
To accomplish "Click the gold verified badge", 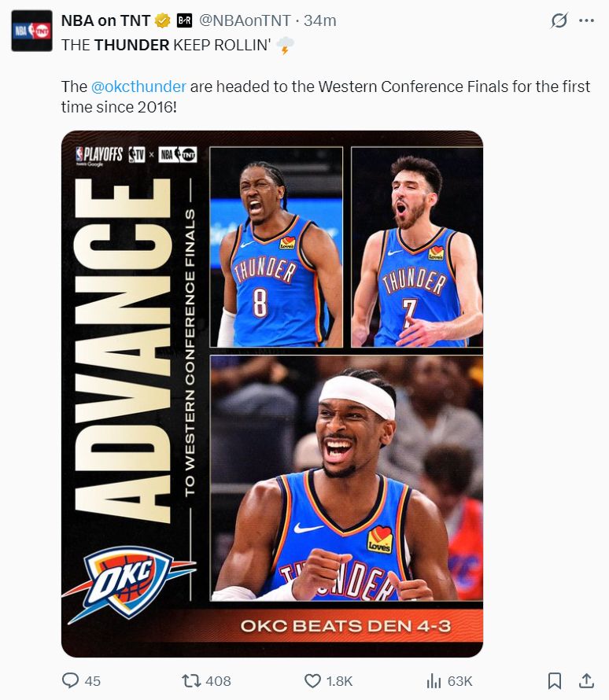I will 163,20.
